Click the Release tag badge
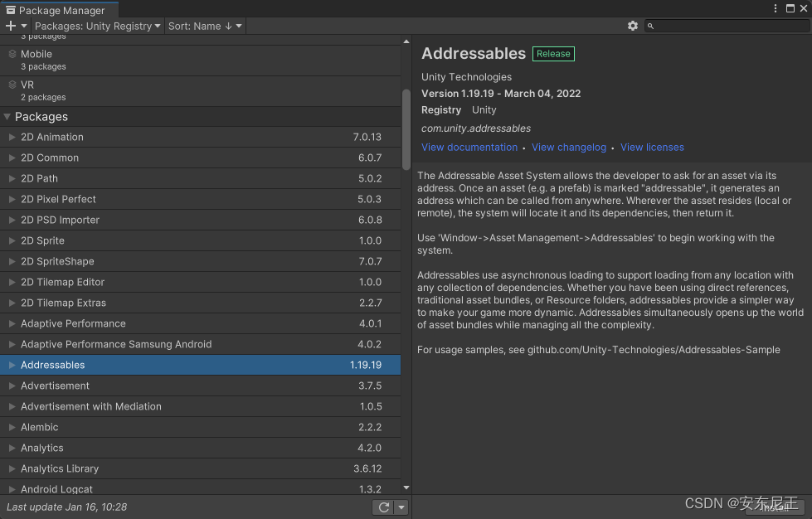This screenshot has height=519, width=812. click(x=553, y=54)
